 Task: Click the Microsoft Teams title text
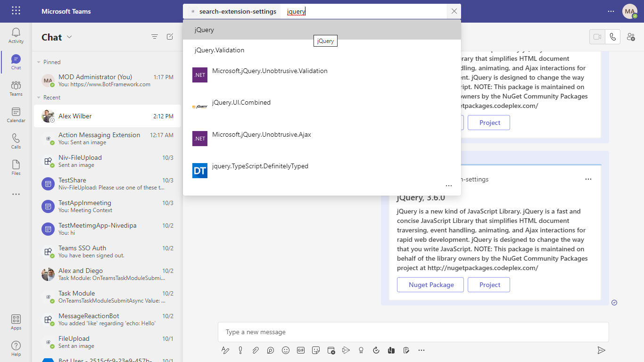66,11
